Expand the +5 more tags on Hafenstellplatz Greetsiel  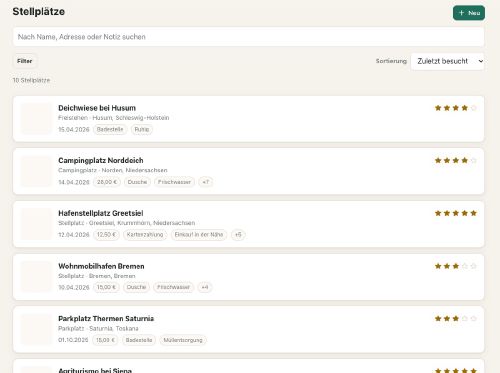click(238, 235)
